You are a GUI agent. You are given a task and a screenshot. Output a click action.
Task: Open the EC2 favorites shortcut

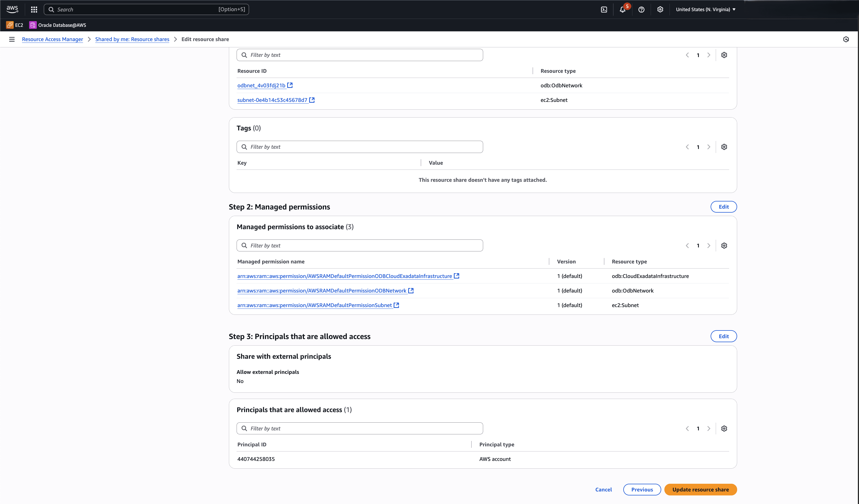pyautogui.click(x=15, y=25)
